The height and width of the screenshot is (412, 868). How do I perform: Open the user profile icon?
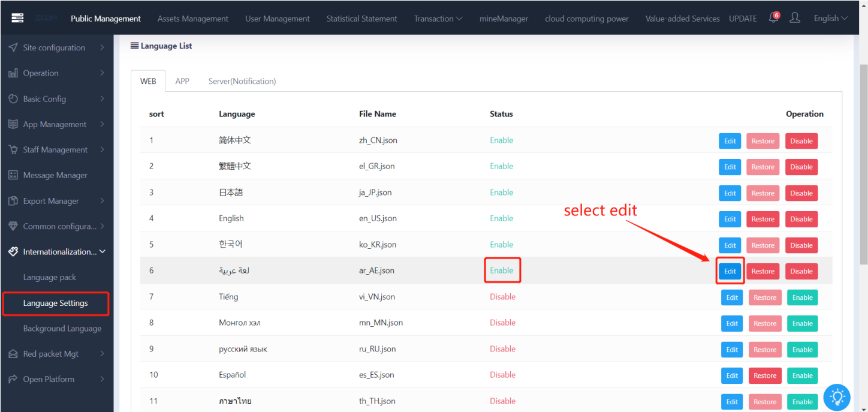click(795, 18)
